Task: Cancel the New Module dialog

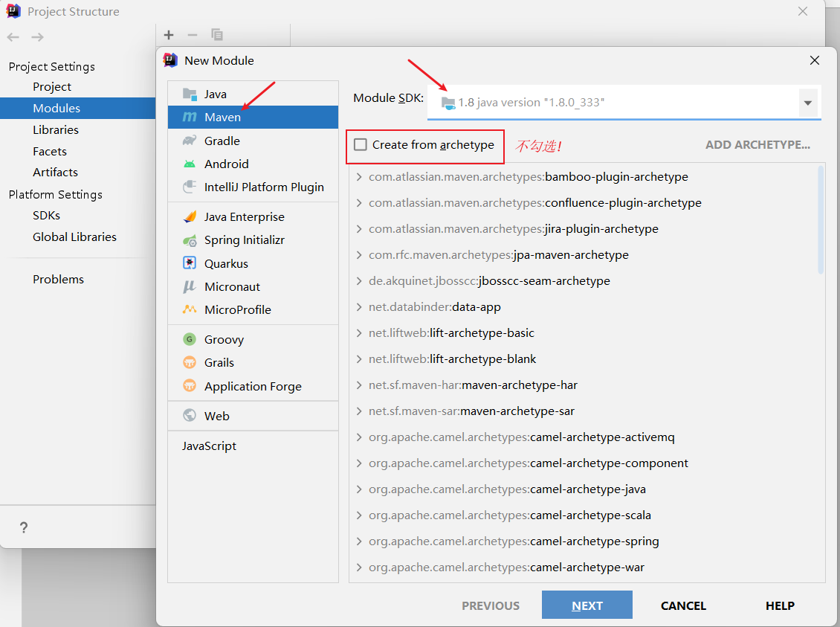Action: point(683,605)
